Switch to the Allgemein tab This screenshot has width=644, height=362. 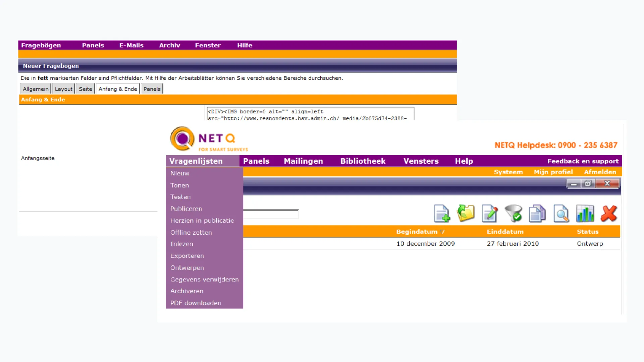coord(36,89)
